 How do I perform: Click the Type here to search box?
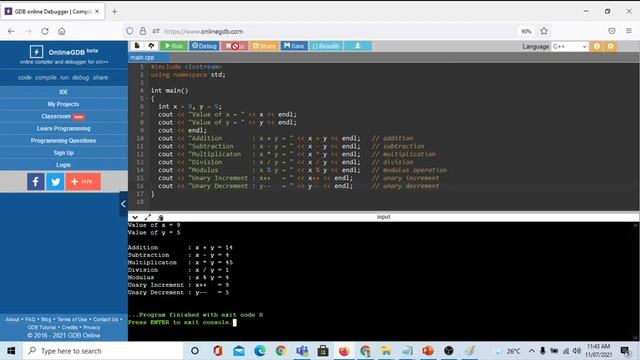(x=103, y=351)
